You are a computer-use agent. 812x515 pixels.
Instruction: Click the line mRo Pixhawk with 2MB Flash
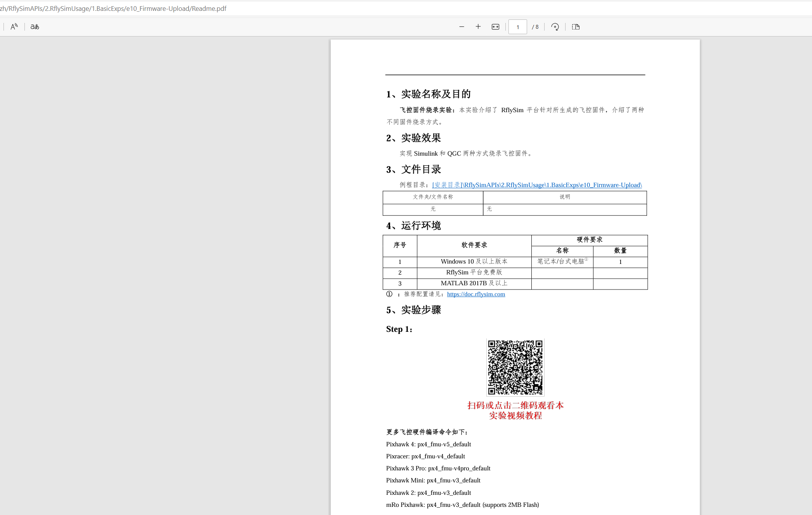point(463,505)
